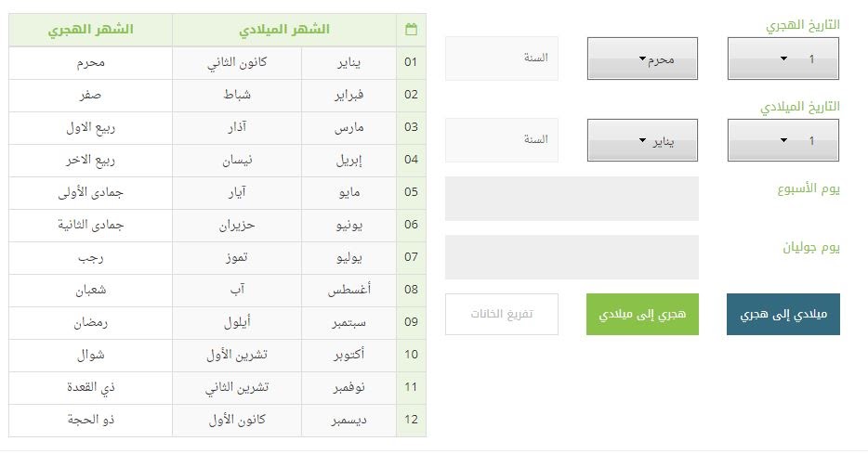Click the Hijri year السنة input field
Image resolution: width=868 pixels, height=454 pixels.
[502, 58]
